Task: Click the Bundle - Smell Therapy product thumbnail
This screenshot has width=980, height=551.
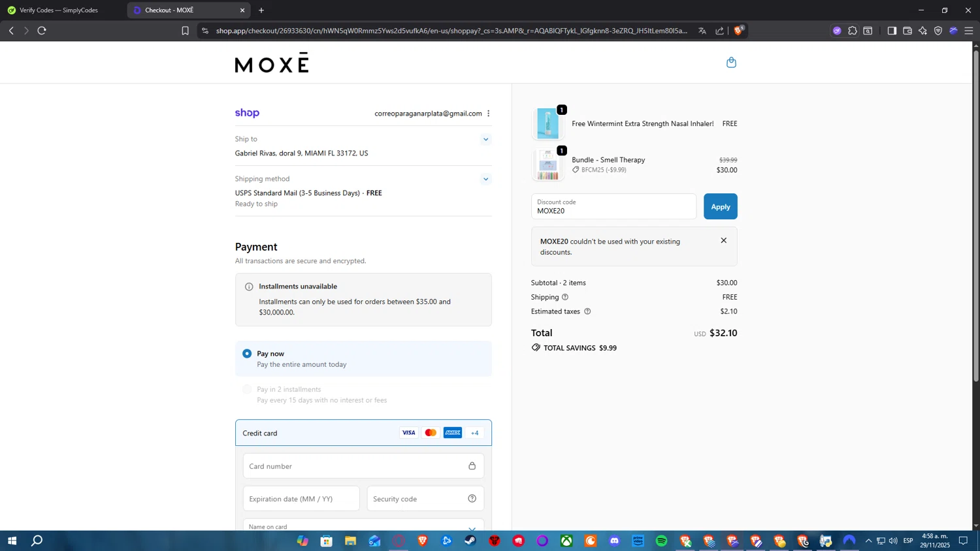Action: (547, 165)
